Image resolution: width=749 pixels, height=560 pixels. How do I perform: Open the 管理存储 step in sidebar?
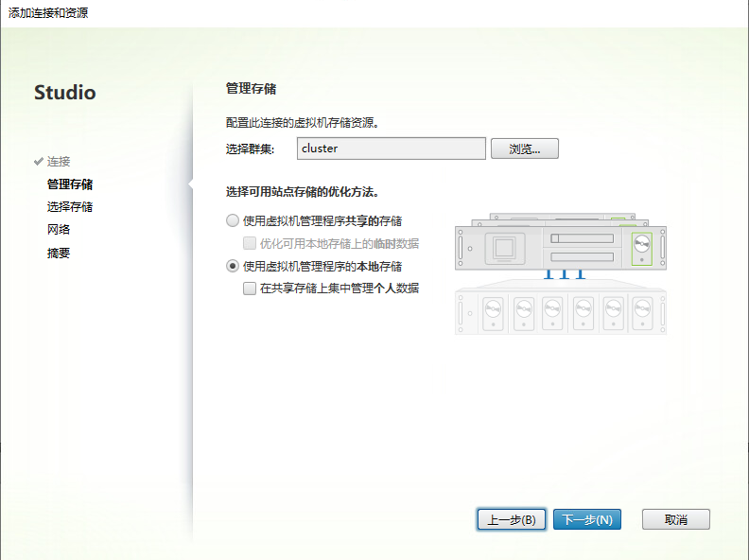point(70,184)
